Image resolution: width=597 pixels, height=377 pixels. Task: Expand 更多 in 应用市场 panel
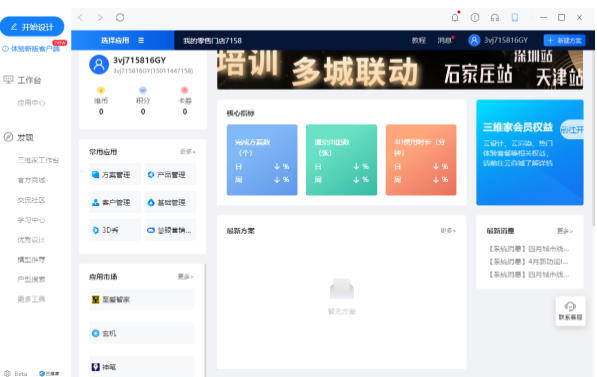coord(186,276)
